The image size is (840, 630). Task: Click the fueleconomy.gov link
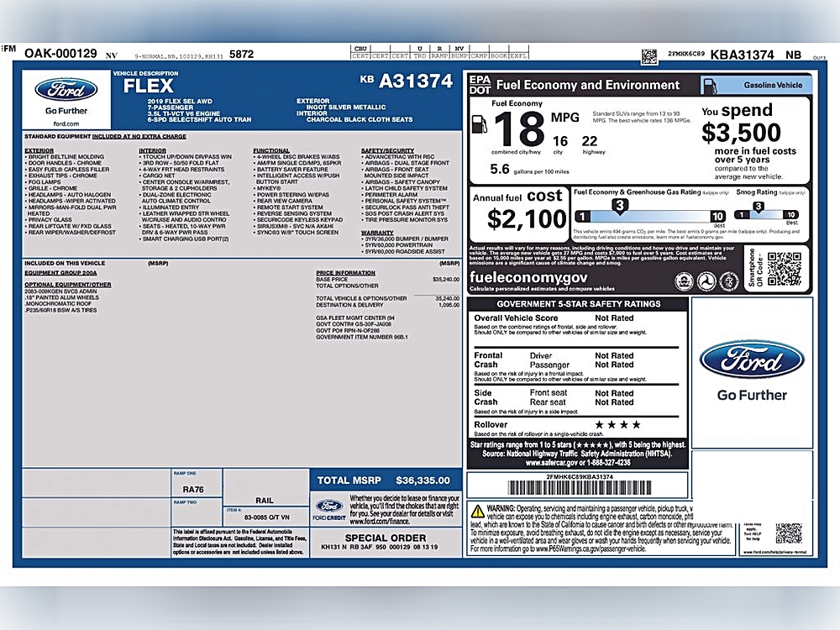pos(528,277)
